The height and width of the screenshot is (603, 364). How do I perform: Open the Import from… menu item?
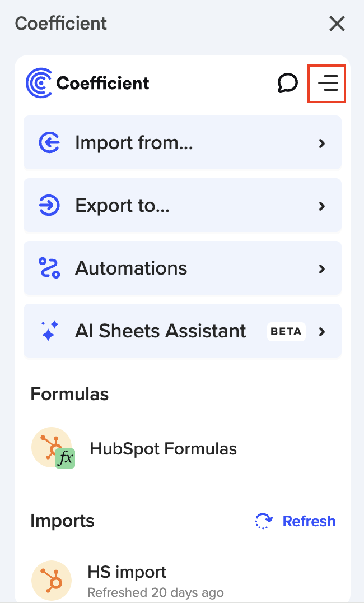[x=134, y=143]
